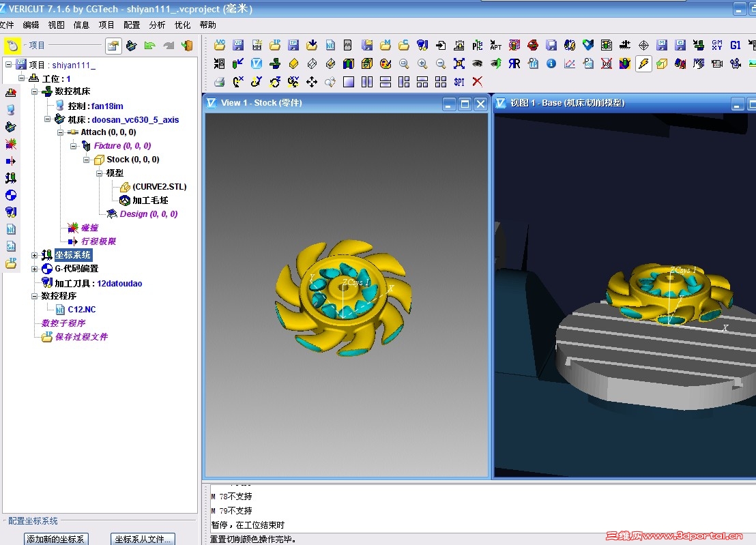Screen dimensions: 756x545
Task: Choose the four views grid layout icon
Action: (440, 82)
